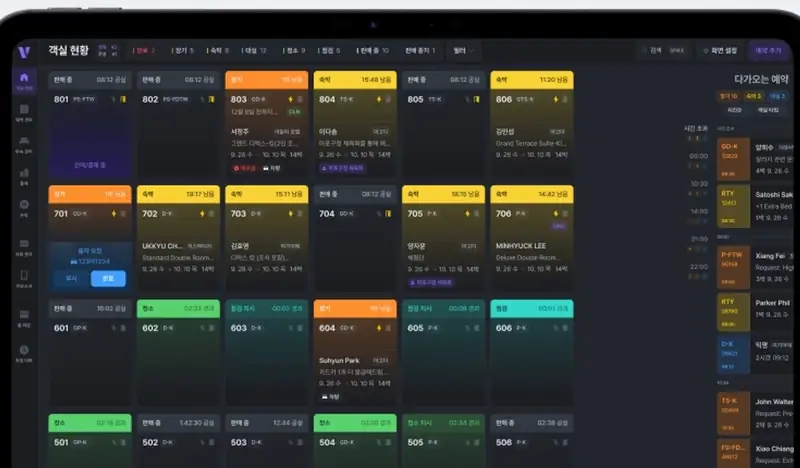Switch upcoming reservations to 시간순 sorting
Screen dimensions: 800x468
[x=734, y=110]
